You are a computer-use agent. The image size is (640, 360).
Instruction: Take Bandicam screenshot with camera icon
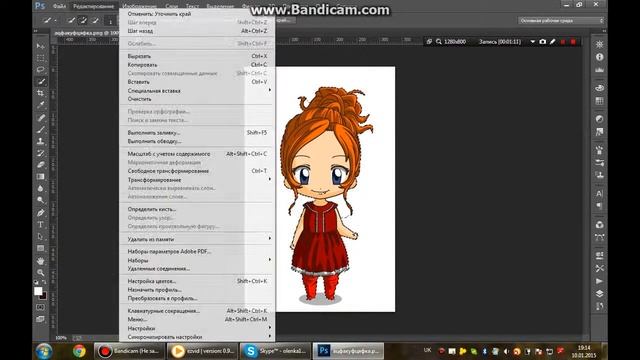[542, 42]
